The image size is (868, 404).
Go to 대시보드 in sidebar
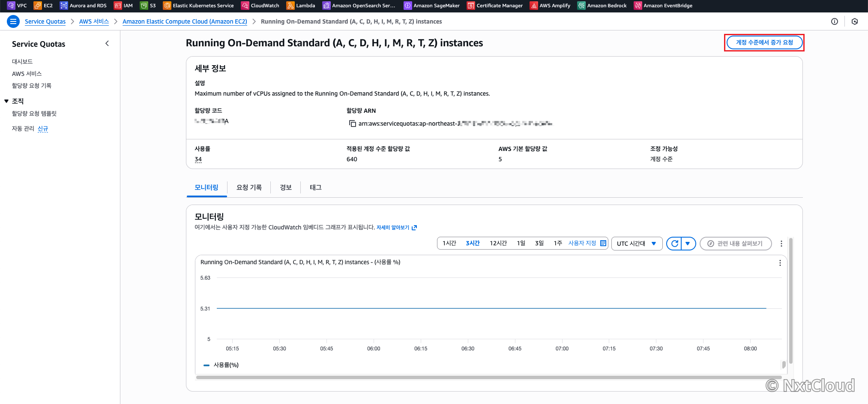click(22, 62)
